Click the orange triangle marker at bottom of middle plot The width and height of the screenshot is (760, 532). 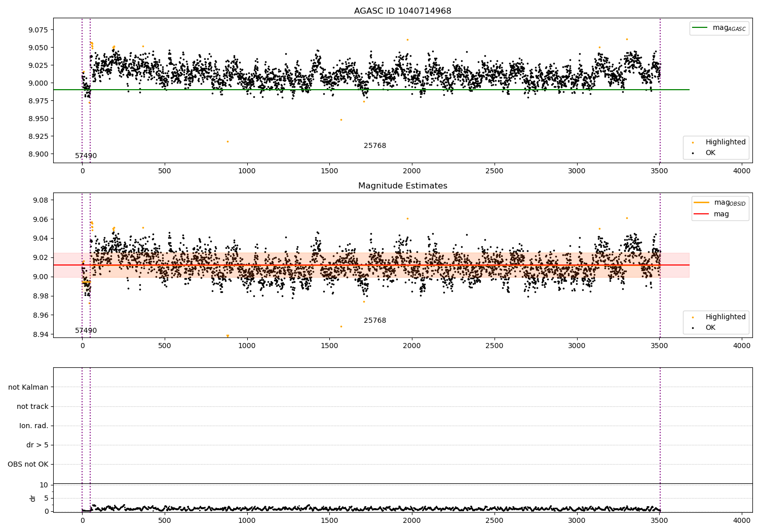click(x=227, y=336)
